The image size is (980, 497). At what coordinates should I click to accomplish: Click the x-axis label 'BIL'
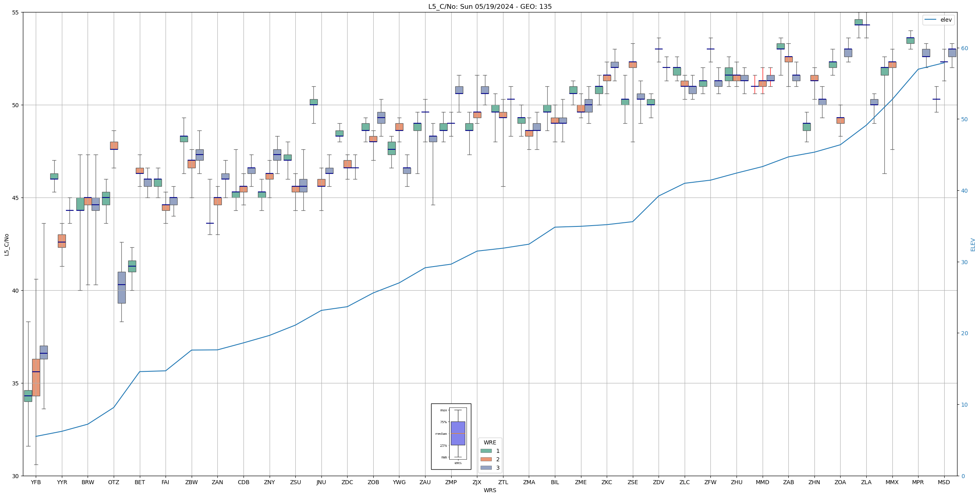555,482
